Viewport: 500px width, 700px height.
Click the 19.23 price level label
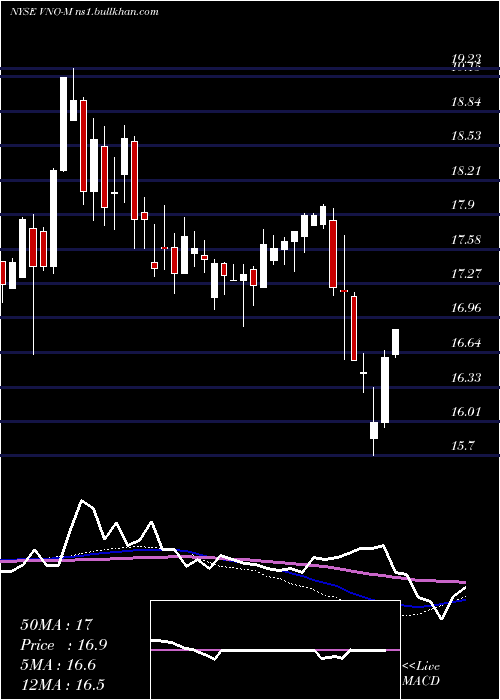coord(466,58)
